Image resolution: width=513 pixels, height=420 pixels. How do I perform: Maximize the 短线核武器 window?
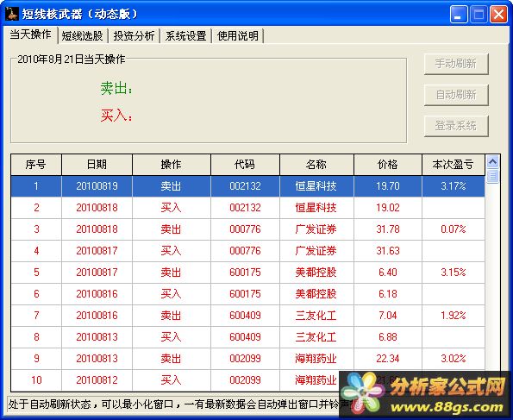click(x=479, y=15)
